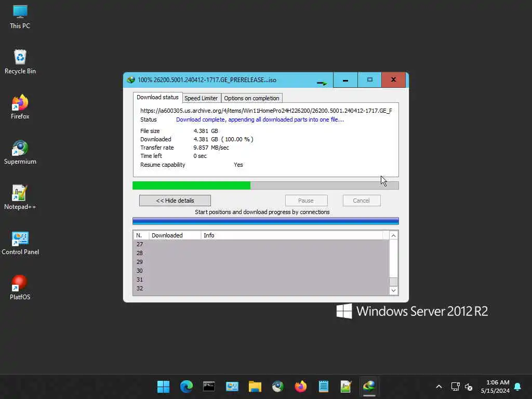Click the connections list scrollbar thumb
The height and width of the screenshot is (399, 532).
[394, 282]
